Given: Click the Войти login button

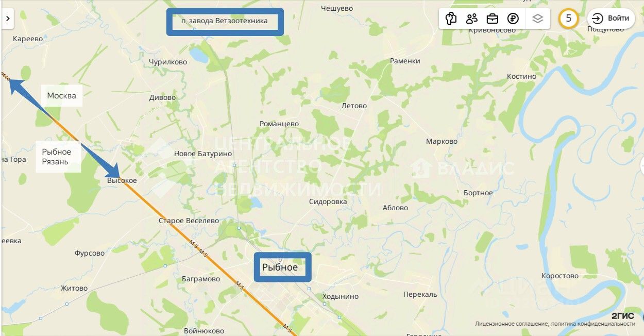Looking at the screenshot, I should click(x=611, y=18).
